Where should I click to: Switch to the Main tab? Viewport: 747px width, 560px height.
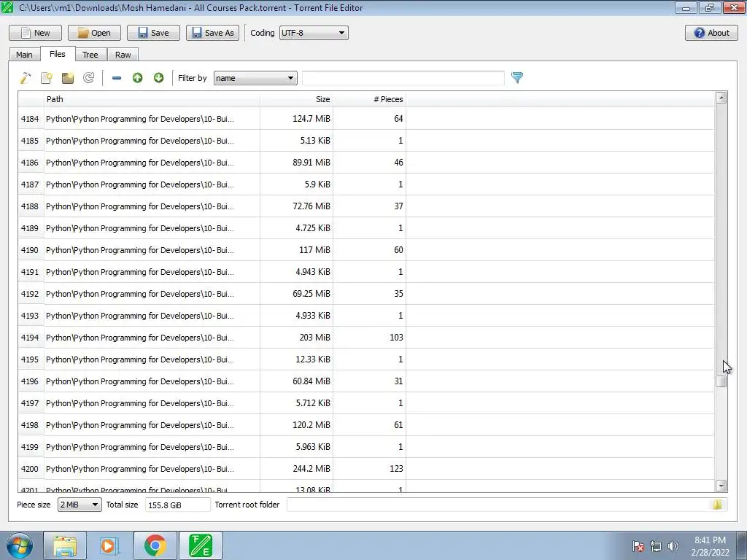tap(24, 55)
